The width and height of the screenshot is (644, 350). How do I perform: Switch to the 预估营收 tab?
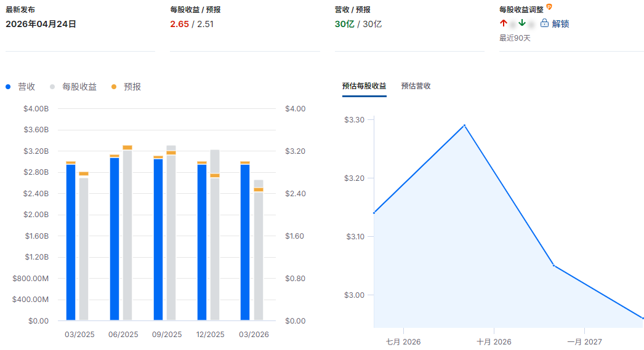[416, 86]
